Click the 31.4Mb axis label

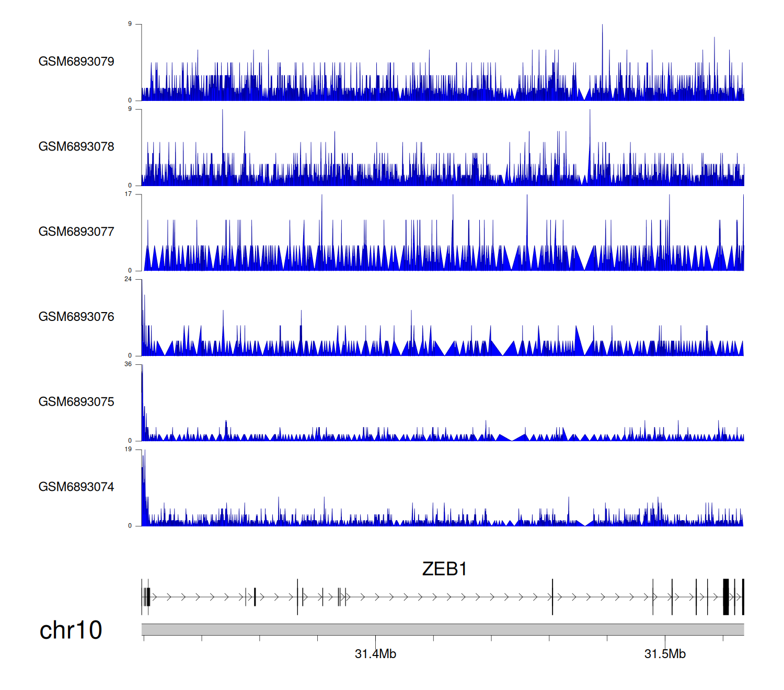click(375, 654)
